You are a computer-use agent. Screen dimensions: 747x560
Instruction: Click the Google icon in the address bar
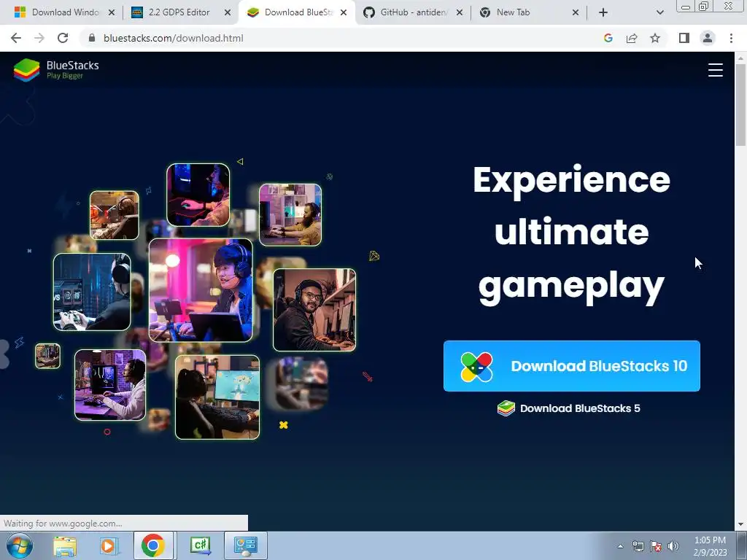608,38
